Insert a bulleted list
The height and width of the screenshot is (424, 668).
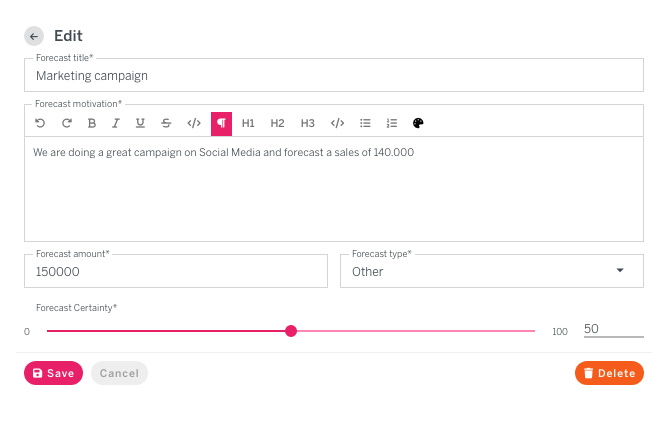pyautogui.click(x=365, y=123)
